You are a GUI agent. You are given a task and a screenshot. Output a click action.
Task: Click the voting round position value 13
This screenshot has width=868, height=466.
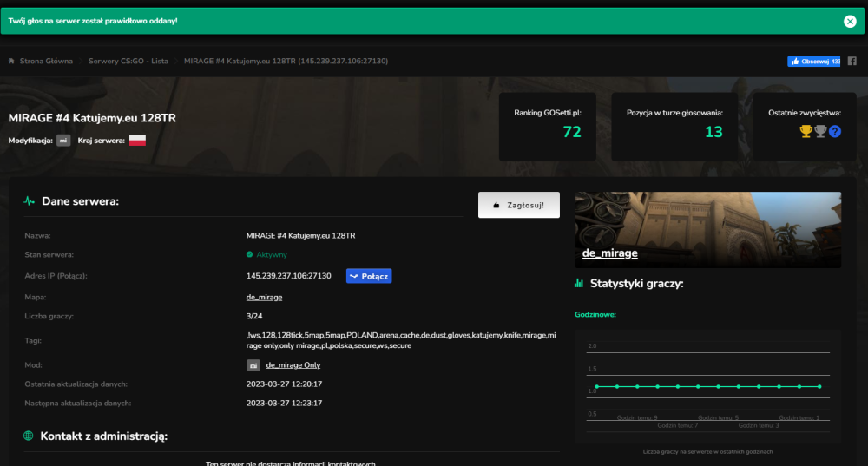pyautogui.click(x=713, y=132)
